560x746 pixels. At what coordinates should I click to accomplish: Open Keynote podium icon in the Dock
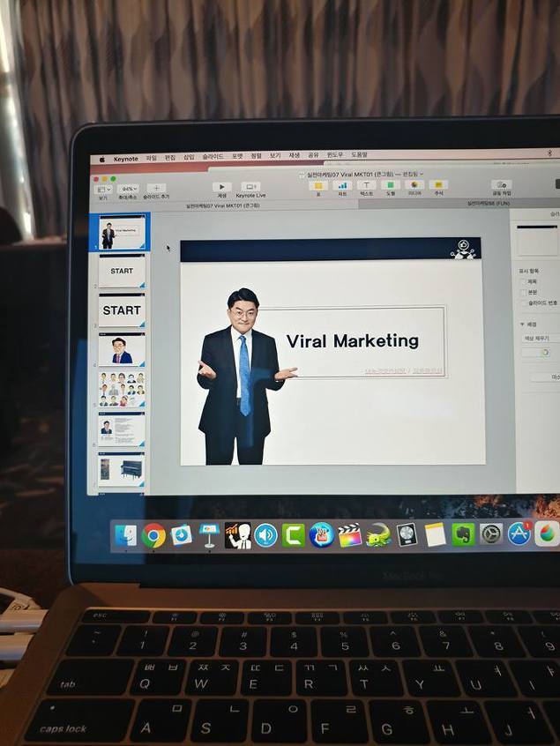(209, 535)
